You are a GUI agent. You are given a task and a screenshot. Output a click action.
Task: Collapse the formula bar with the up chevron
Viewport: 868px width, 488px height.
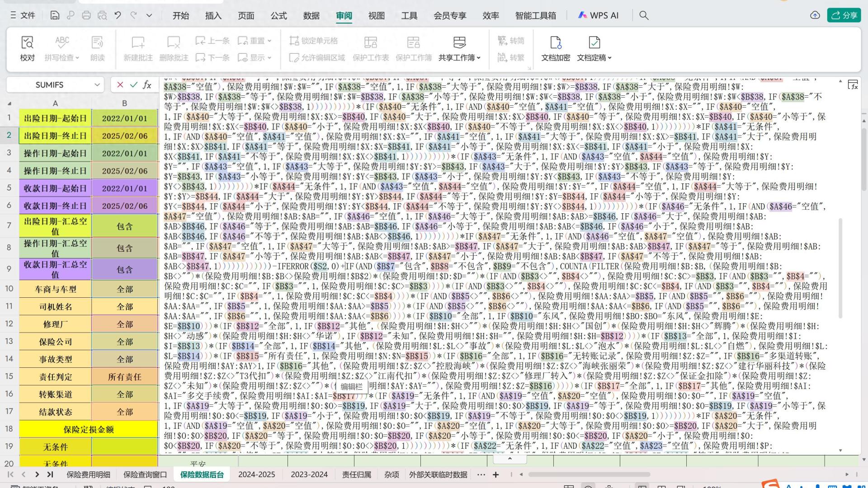click(x=509, y=459)
